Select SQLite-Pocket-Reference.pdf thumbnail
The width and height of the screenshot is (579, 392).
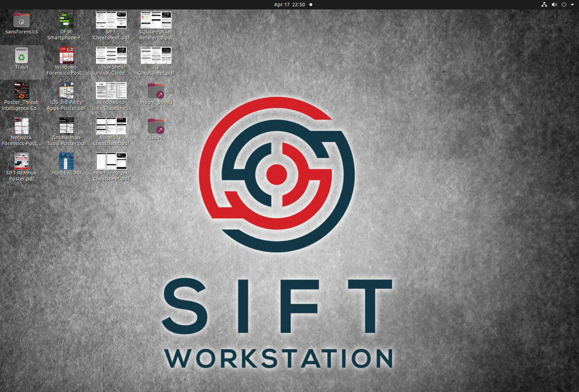pyautogui.click(x=156, y=20)
